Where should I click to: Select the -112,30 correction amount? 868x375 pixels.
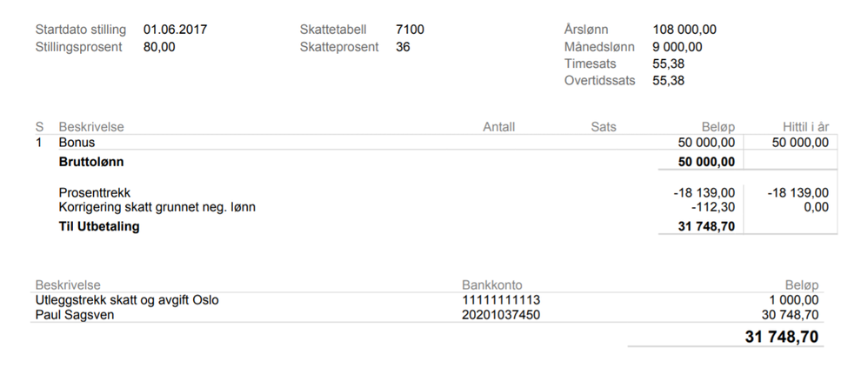[x=713, y=207]
